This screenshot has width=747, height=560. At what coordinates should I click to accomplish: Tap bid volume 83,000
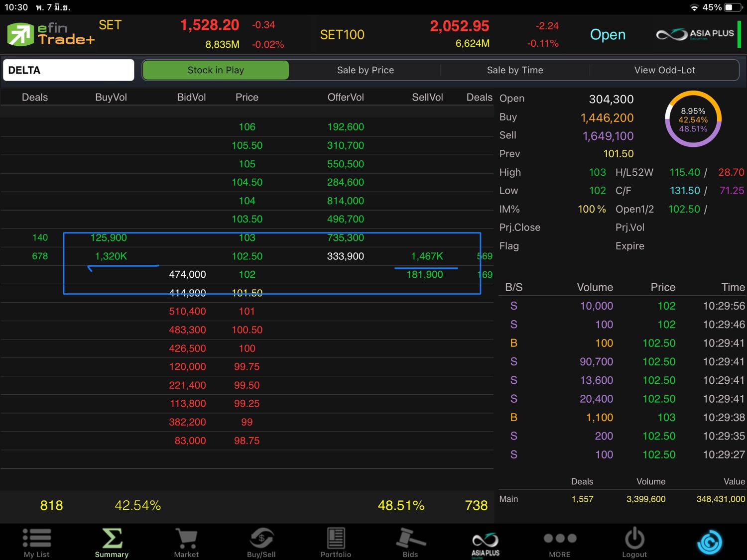190,441
